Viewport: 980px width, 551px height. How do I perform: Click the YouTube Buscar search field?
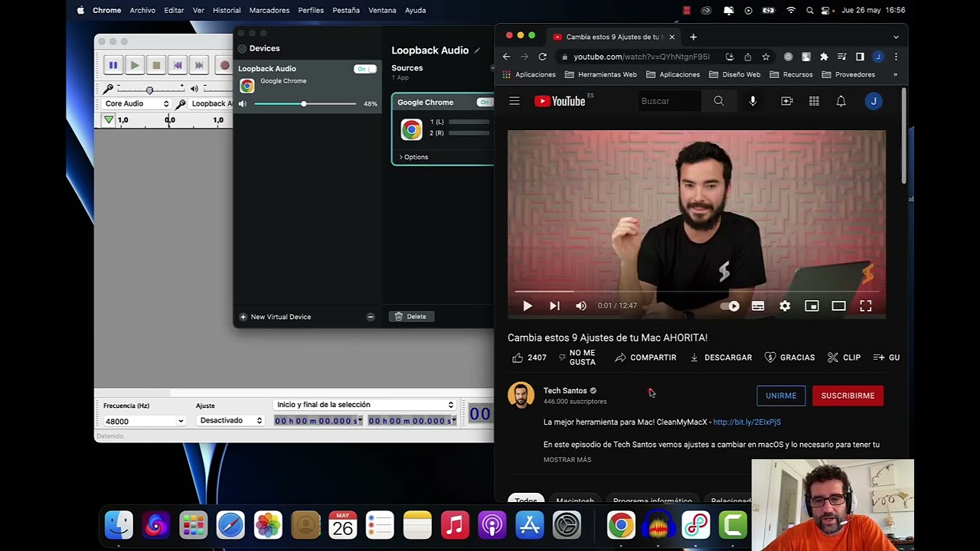click(670, 101)
